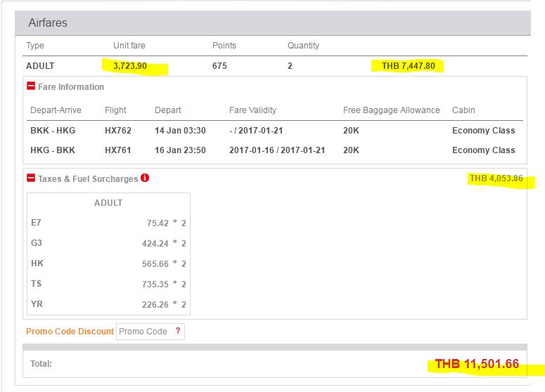Image resolution: width=545 pixels, height=392 pixels.
Task: Open the Taxes & Fuel Surcharges info icon
Action: coord(145,178)
